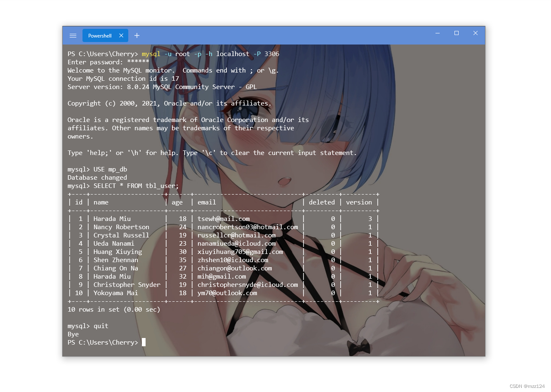
Task: Click the name 'Nancy Robertson' in table
Action: [x=121, y=227]
